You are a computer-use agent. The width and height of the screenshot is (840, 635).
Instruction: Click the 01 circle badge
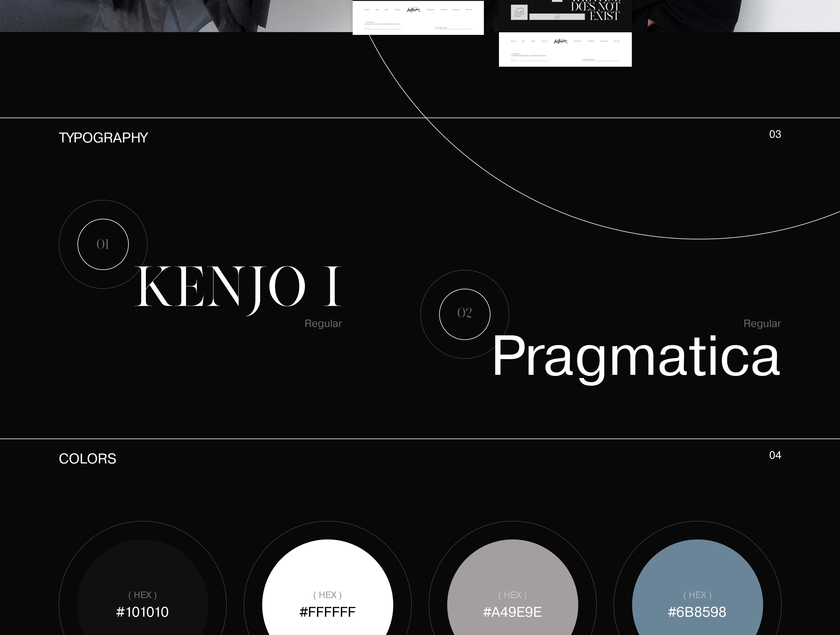pyautogui.click(x=103, y=244)
